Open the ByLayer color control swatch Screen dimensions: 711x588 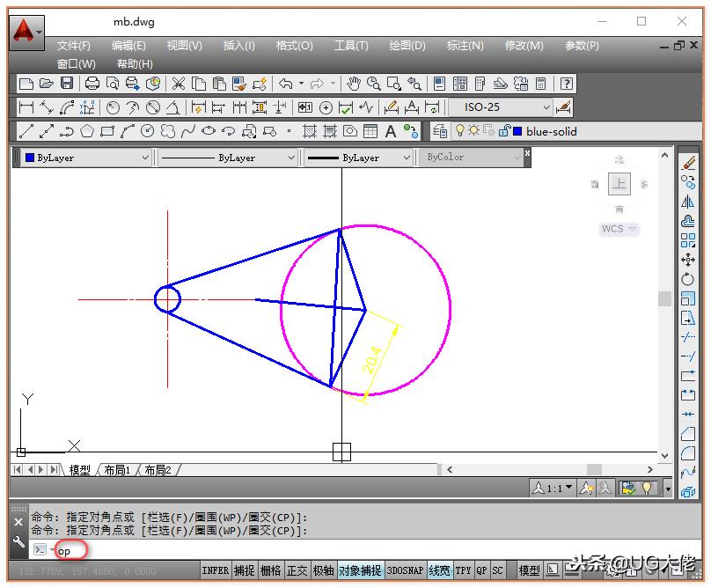coord(85,158)
